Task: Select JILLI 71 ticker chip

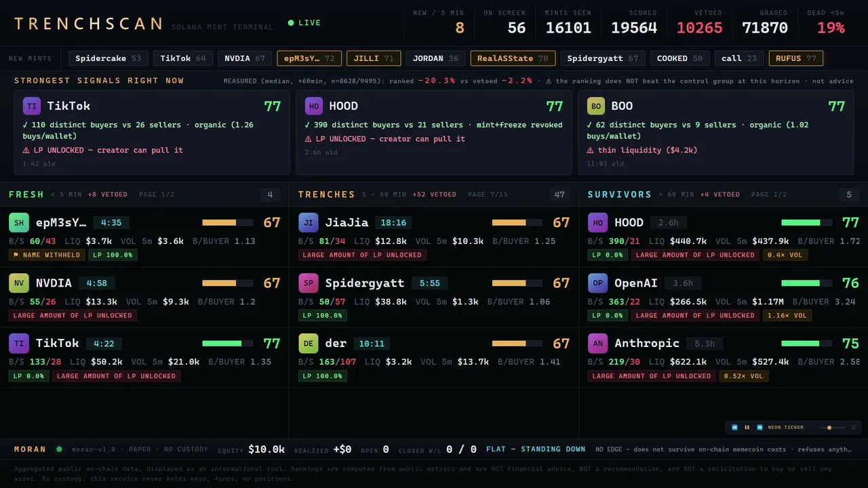Action: [374, 58]
